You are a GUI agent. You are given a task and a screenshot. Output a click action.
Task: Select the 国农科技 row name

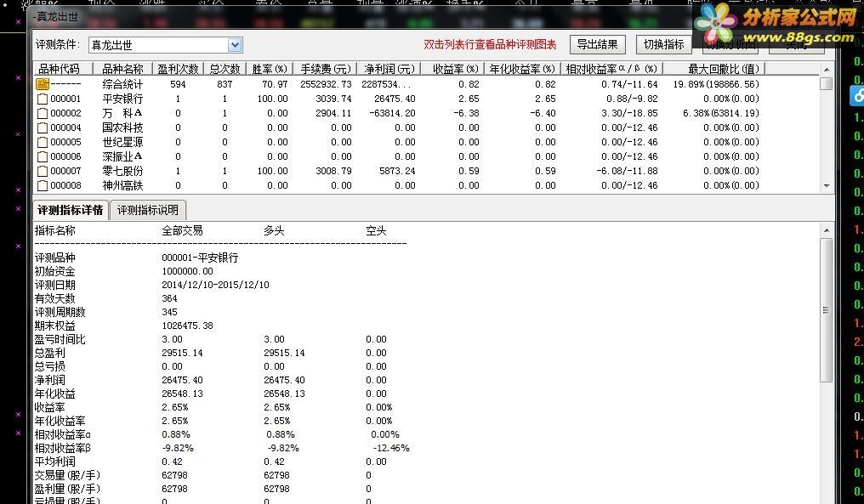[122, 127]
